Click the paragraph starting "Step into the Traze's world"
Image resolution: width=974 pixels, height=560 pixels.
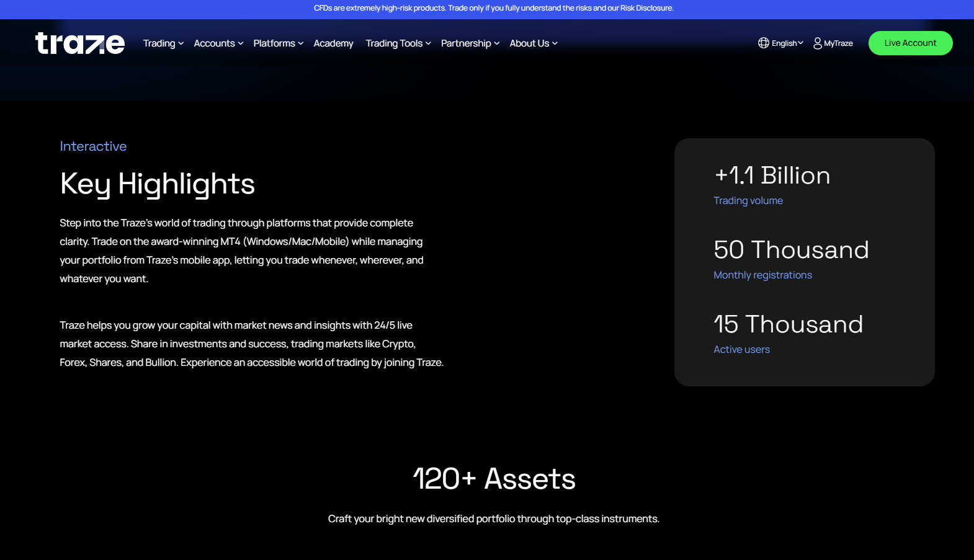(x=242, y=251)
